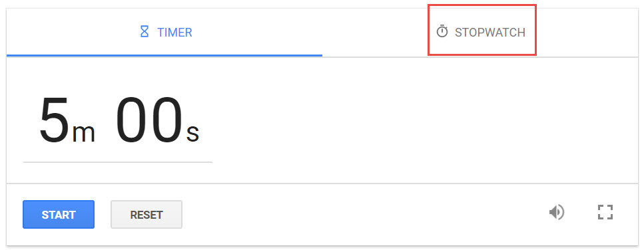Screen dimensions: 644x250
Task: Mute the timer sound with speaker icon
Action: (557, 212)
